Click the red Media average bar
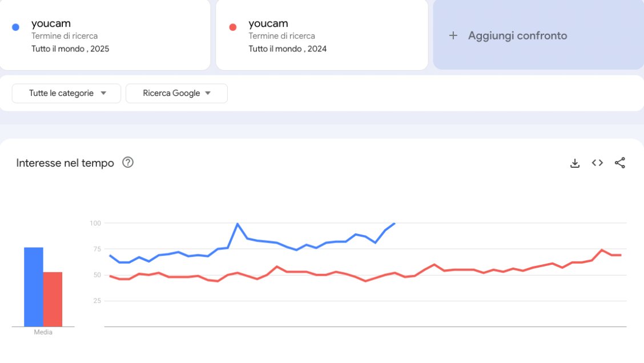The image size is (644, 363). click(53, 299)
